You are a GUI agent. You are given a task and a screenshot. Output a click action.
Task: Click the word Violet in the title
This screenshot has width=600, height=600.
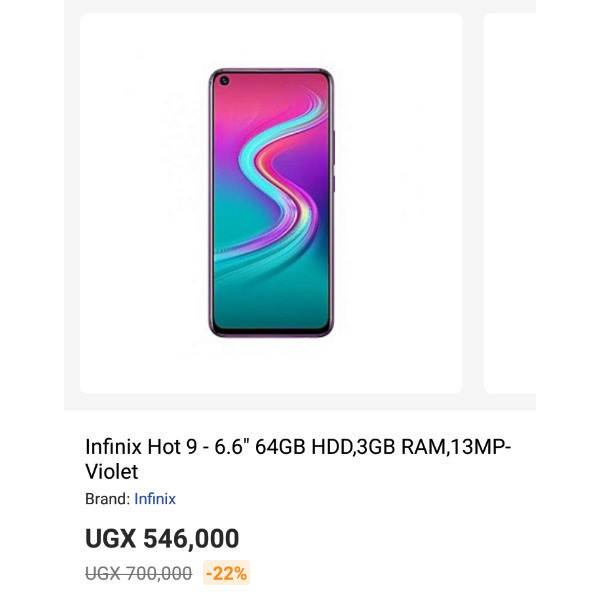point(111,471)
